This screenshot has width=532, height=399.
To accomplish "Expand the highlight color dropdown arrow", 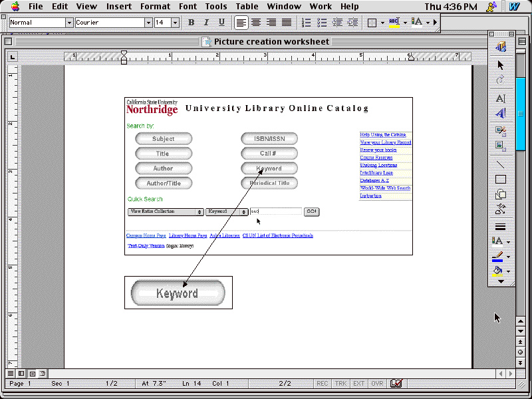I will click(405, 23).
